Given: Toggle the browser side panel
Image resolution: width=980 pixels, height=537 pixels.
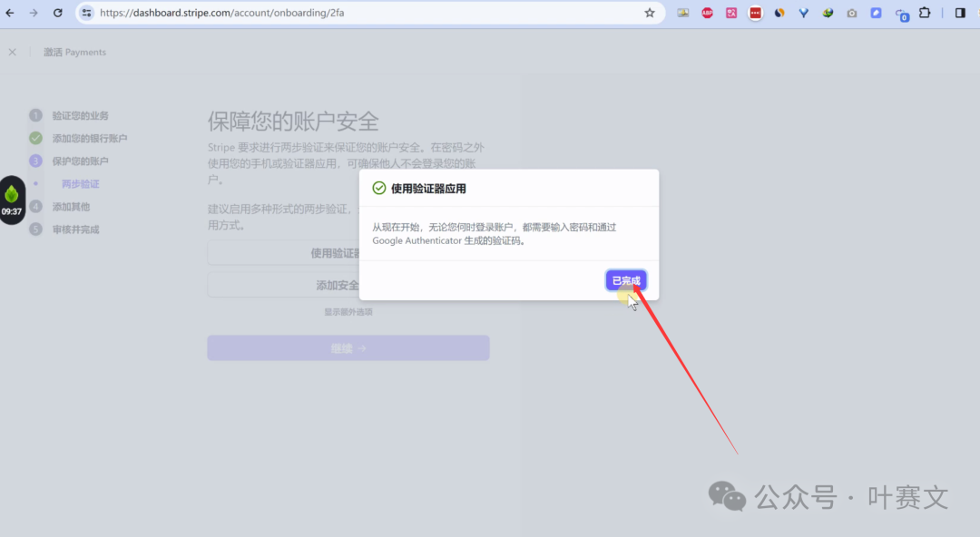Looking at the screenshot, I should [x=960, y=14].
